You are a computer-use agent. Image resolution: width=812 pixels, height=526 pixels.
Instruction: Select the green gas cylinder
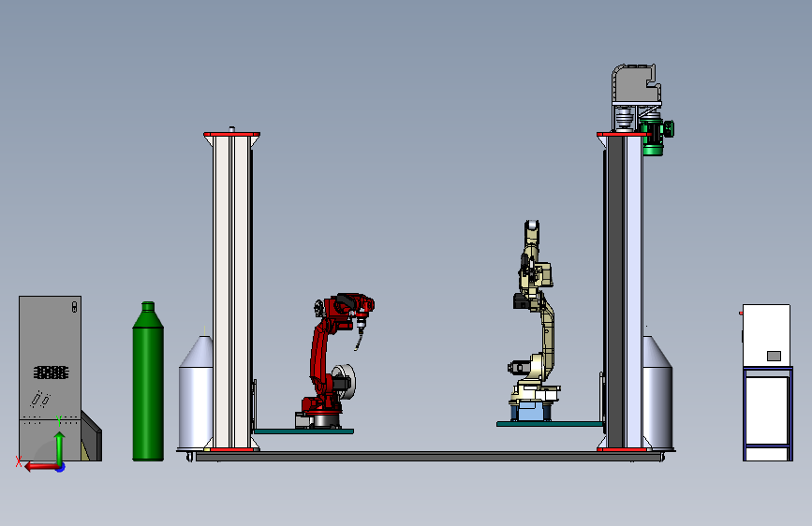(148, 381)
